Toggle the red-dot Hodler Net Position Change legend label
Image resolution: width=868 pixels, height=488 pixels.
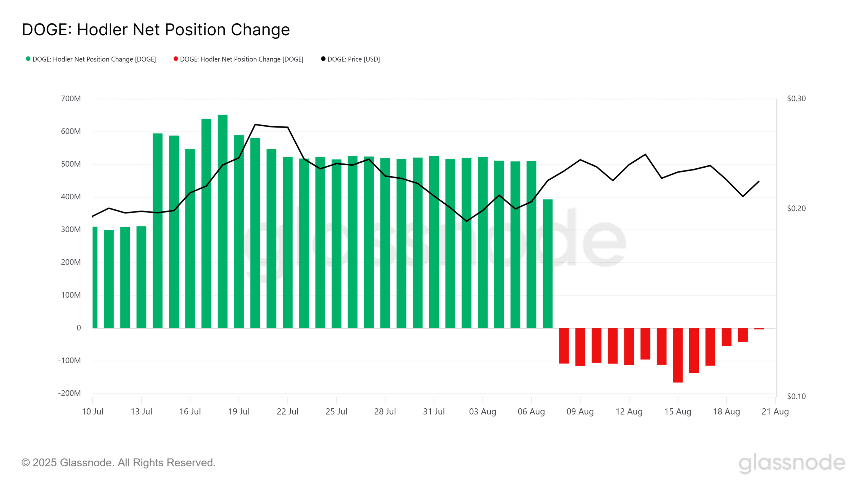(241, 59)
